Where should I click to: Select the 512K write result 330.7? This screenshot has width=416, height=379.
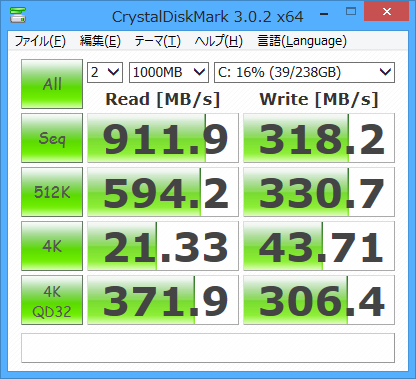coord(319,192)
